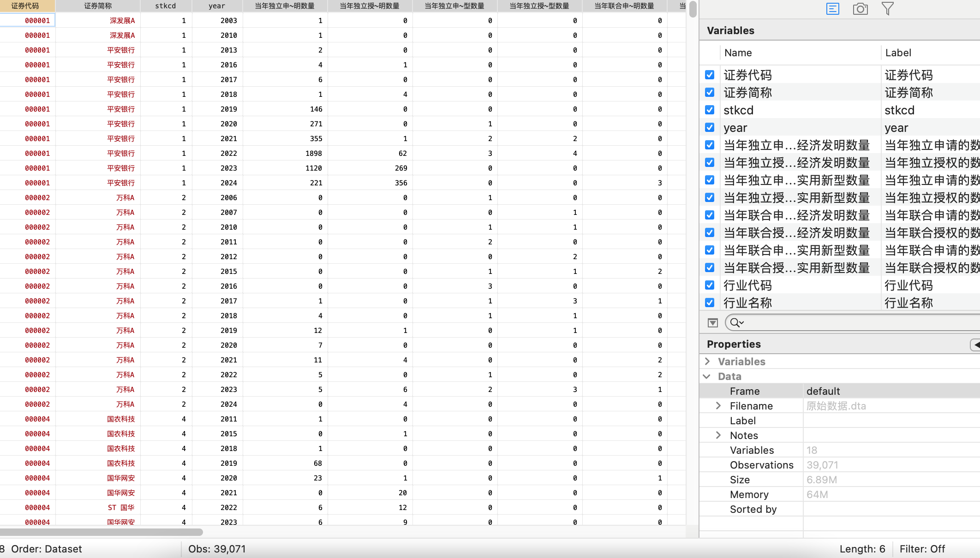The image size is (980, 558).
Task: Click the camera snapshot icon
Action: click(860, 9)
